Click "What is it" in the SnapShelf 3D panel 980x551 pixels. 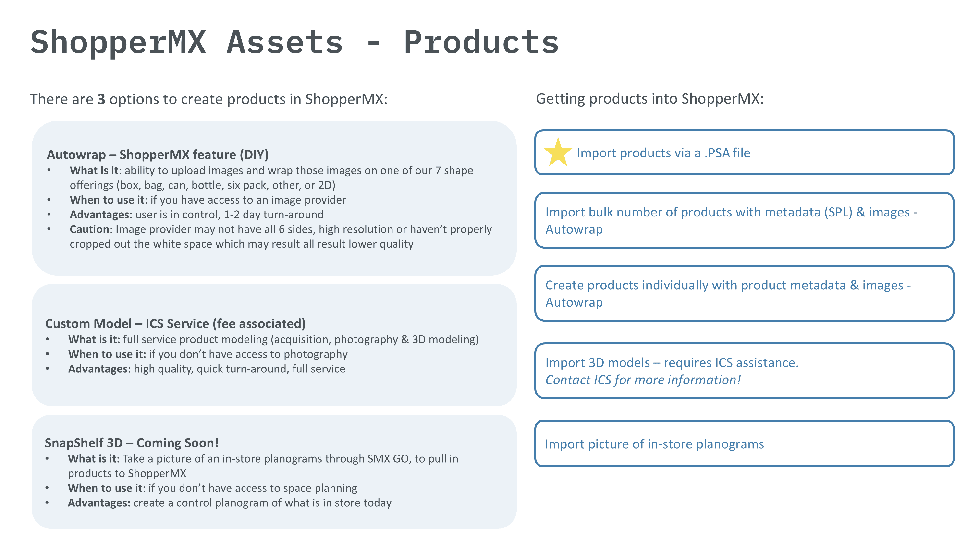[93, 459]
